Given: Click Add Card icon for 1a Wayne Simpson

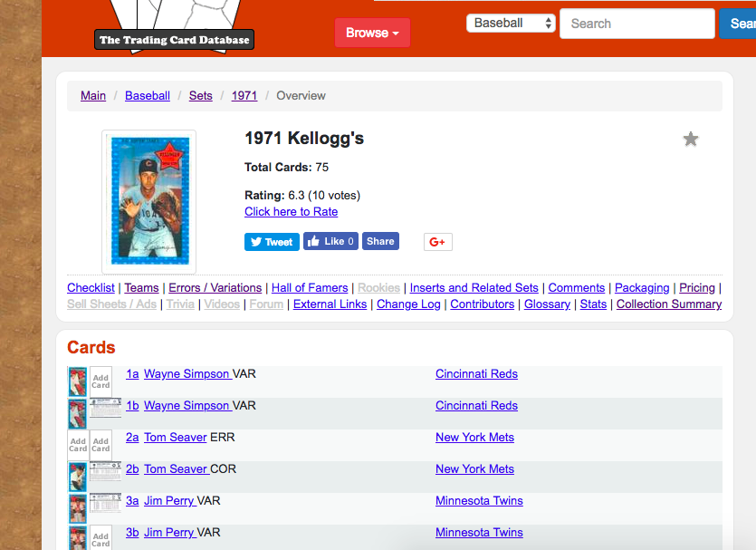Looking at the screenshot, I should pos(100,381).
